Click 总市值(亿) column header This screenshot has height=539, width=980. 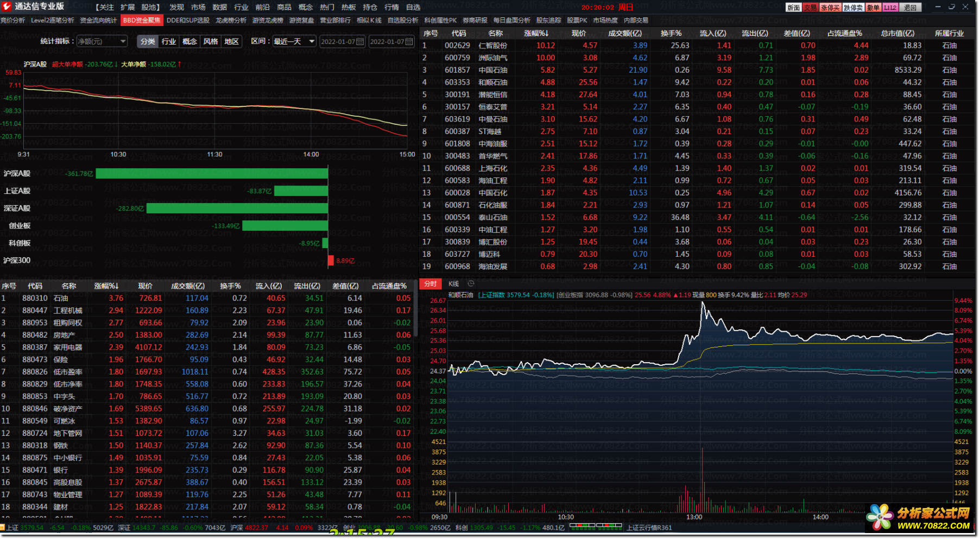coord(897,33)
